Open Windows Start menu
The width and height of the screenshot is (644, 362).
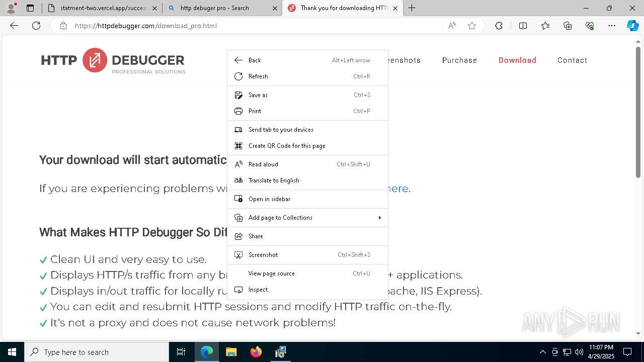tap(12, 352)
